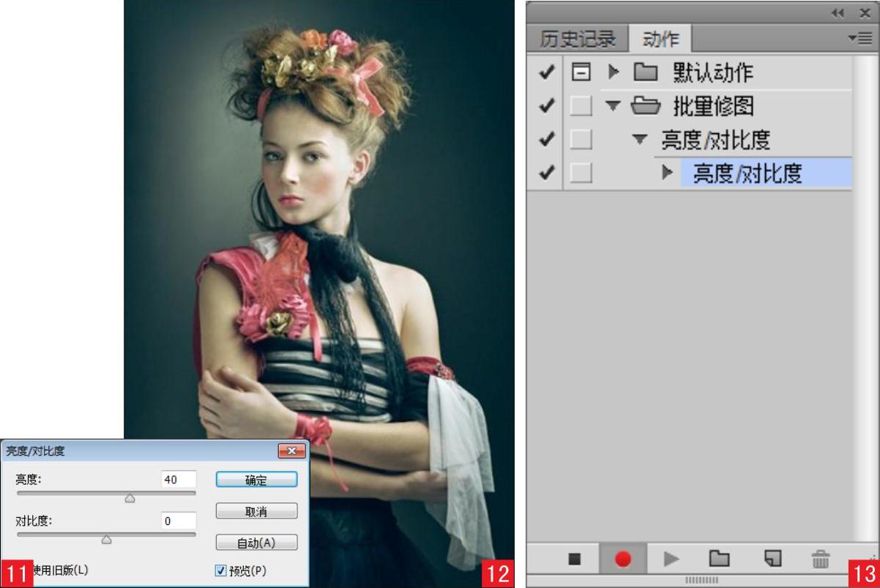Delete action with trash icon

pos(821,559)
